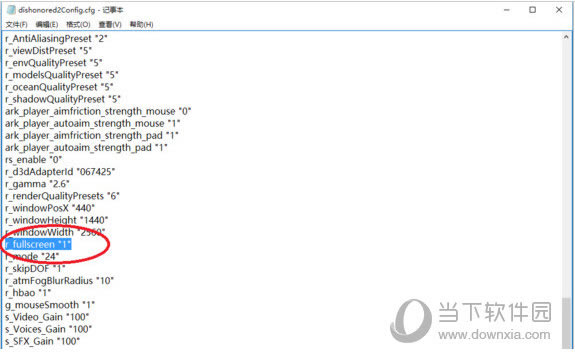Click the highlighted r_fullscreen "1" line
Screen dimensions: 575x364
click(38, 244)
